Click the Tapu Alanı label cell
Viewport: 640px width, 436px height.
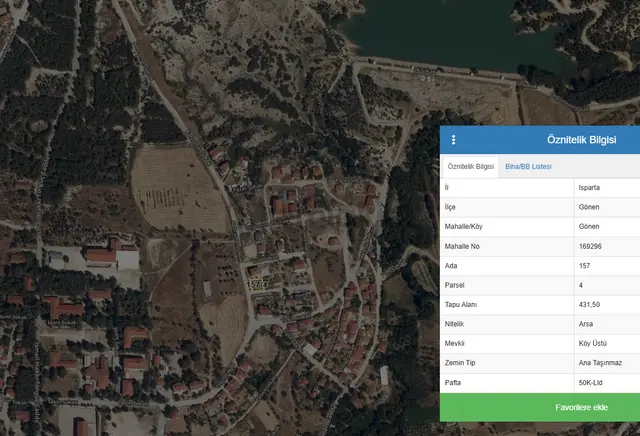coord(507,305)
